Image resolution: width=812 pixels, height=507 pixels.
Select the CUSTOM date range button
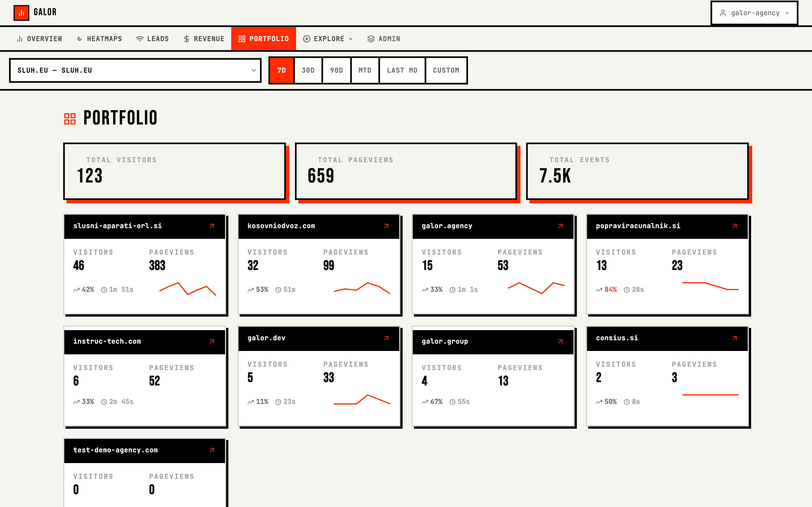446,70
